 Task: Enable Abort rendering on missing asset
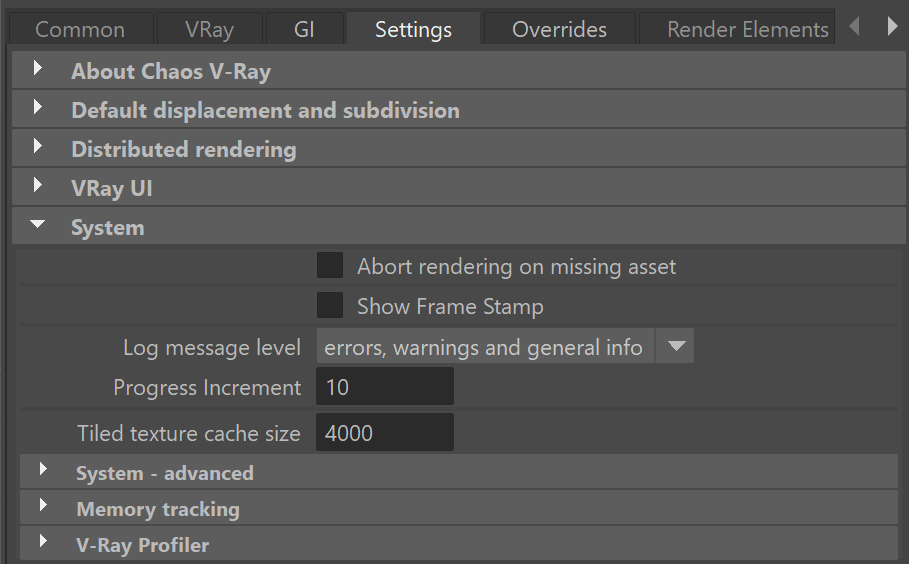[330, 265]
